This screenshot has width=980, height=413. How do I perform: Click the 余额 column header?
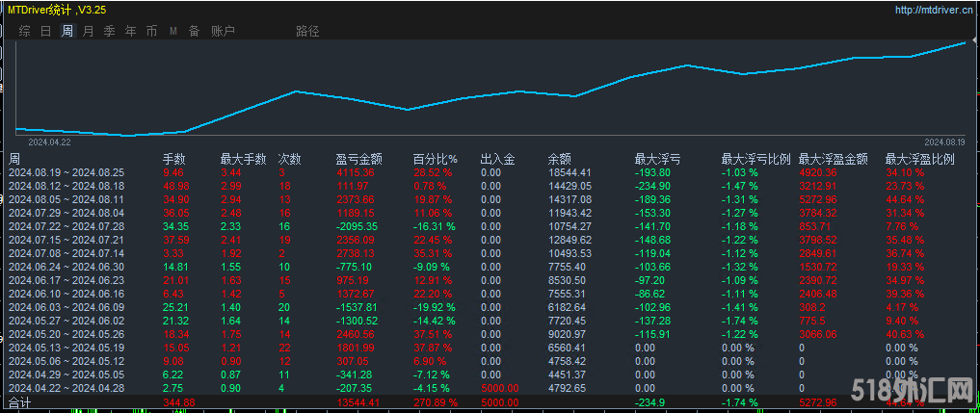pos(559,159)
